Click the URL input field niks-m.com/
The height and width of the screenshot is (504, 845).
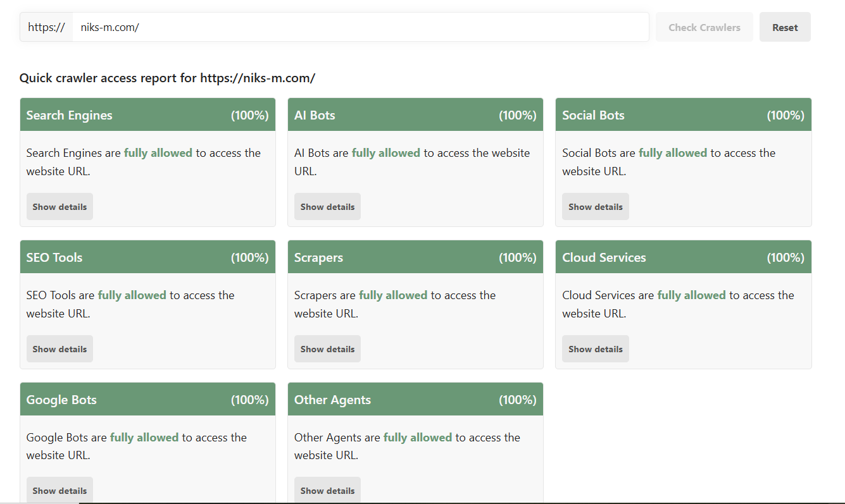point(361,27)
